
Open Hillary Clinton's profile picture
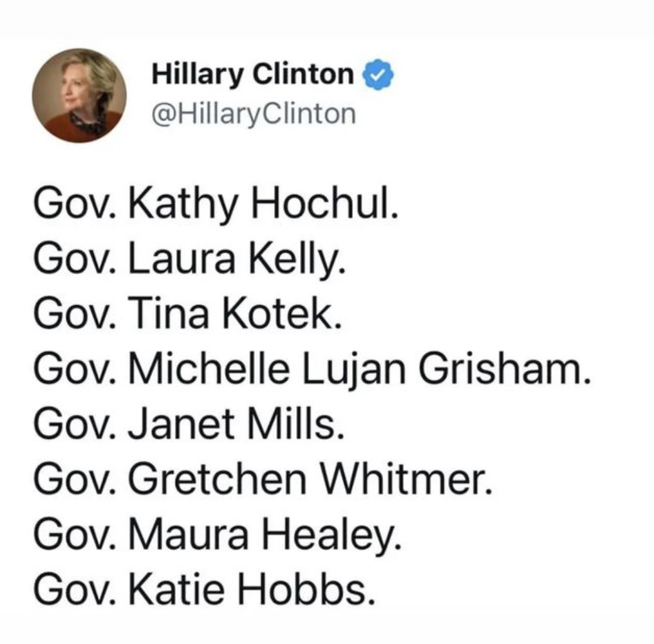click(79, 95)
